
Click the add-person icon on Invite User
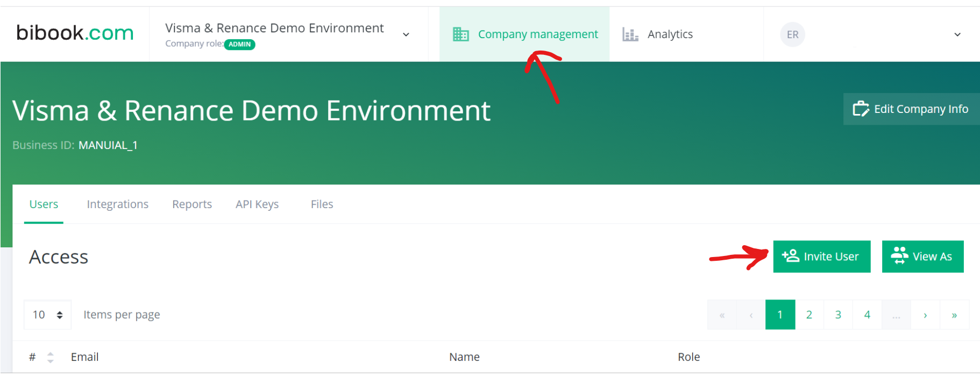pyautogui.click(x=791, y=256)
